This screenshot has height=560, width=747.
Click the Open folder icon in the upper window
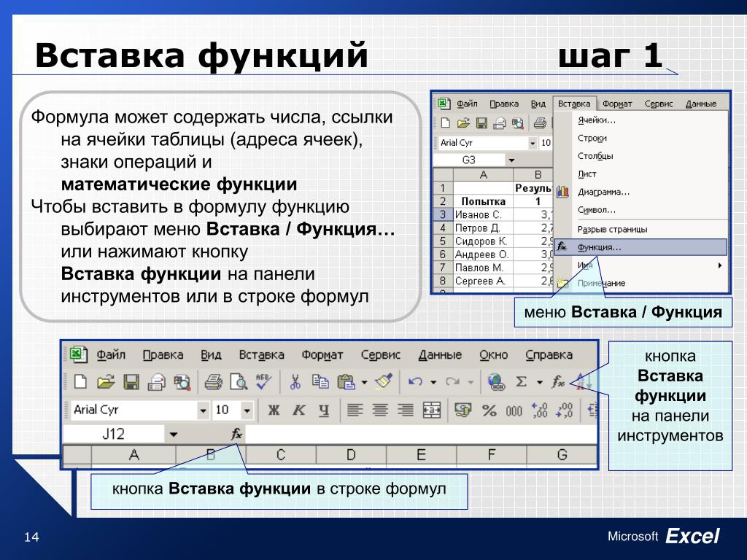coord(463,123)
